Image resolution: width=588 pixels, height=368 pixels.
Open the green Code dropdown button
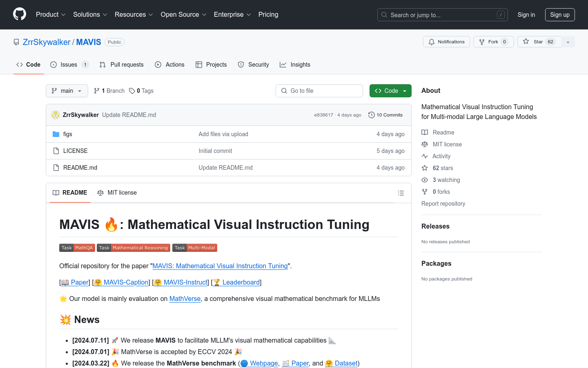tap(390, 91)
